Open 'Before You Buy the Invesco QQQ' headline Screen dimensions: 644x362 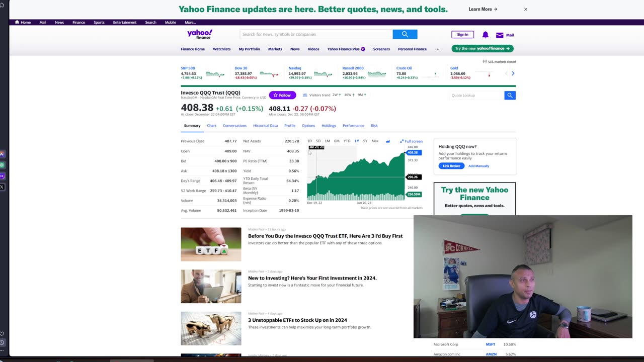[x=325, y=236]
